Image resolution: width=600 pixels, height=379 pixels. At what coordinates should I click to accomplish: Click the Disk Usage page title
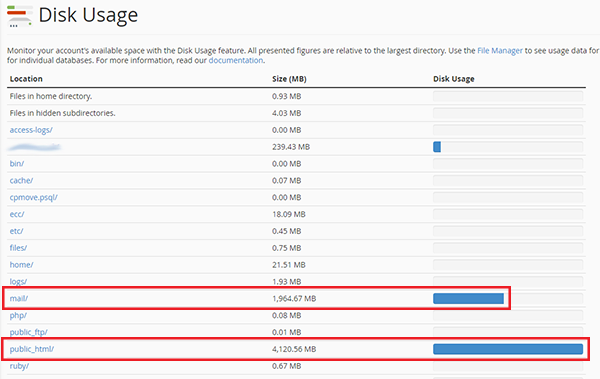click(x=88, y=16)
